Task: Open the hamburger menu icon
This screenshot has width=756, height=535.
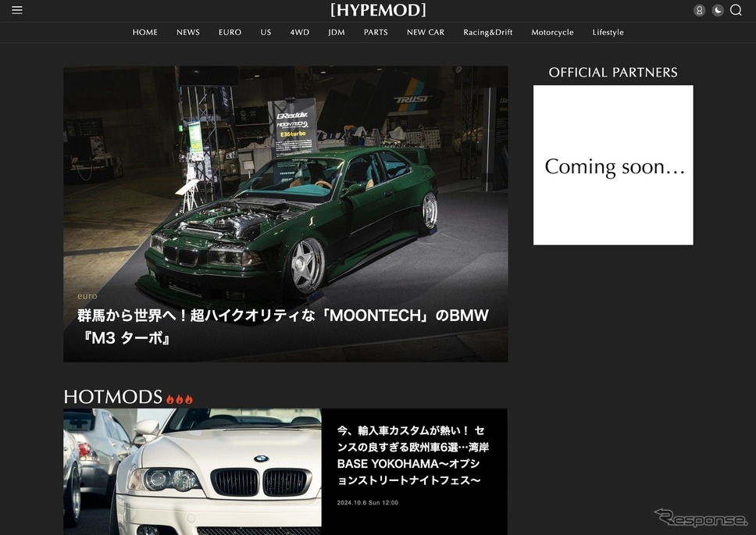Action: [17, 10]
